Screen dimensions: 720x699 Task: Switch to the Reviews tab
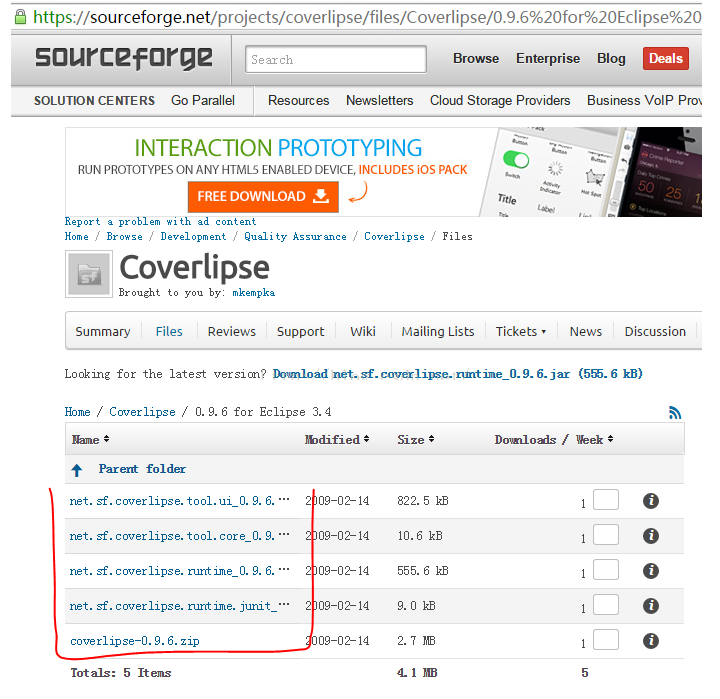(231, 332)
